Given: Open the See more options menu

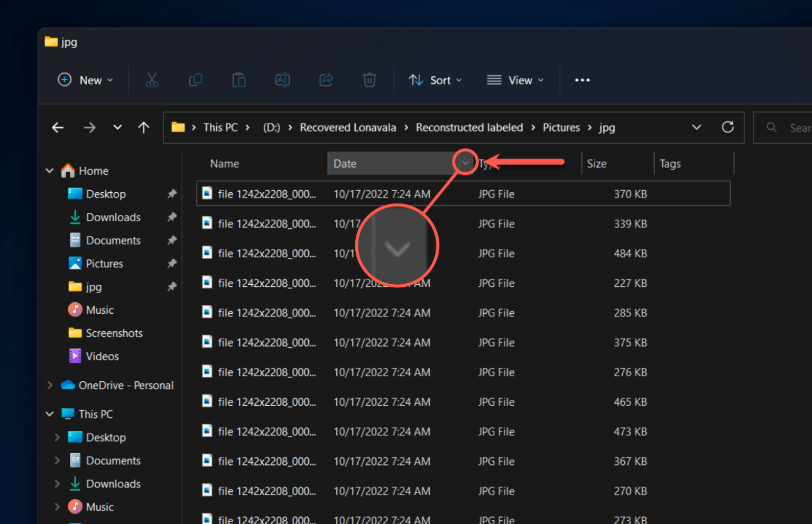Looking at the screenshot, I should click(x=582, y=80).
